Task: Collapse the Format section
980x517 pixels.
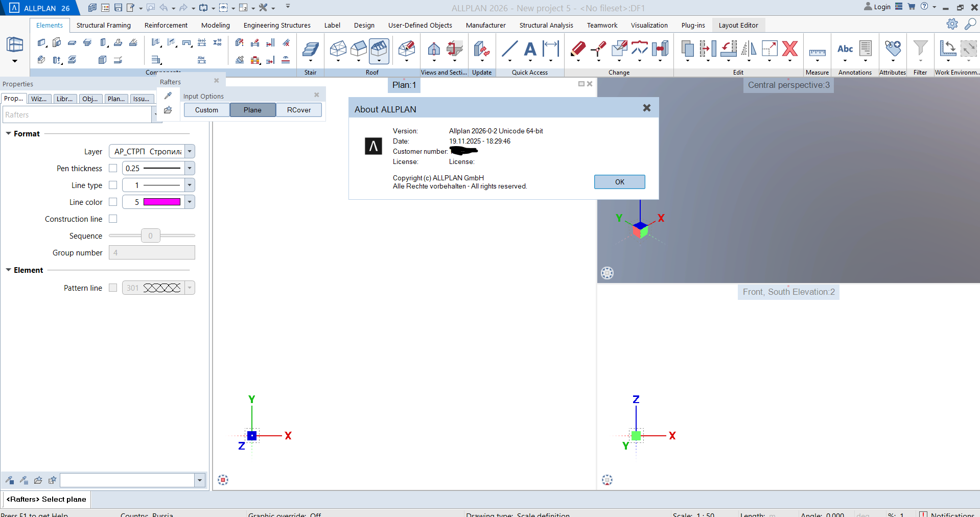Action: click(x=8, y=133)
